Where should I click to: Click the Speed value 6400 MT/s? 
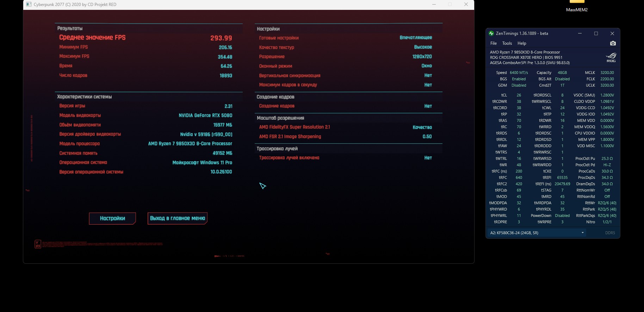(x=519, y=73)
